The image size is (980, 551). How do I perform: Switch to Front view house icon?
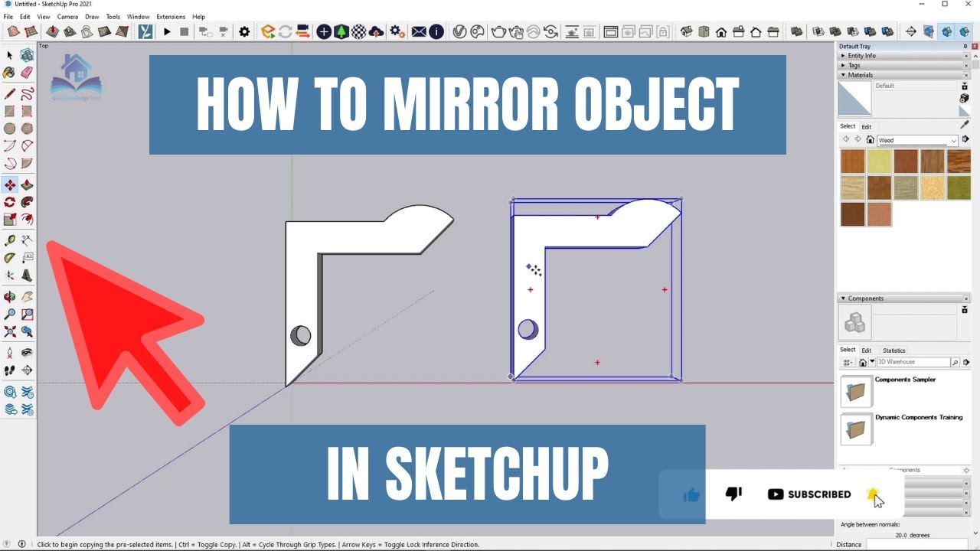click(721, 31)
